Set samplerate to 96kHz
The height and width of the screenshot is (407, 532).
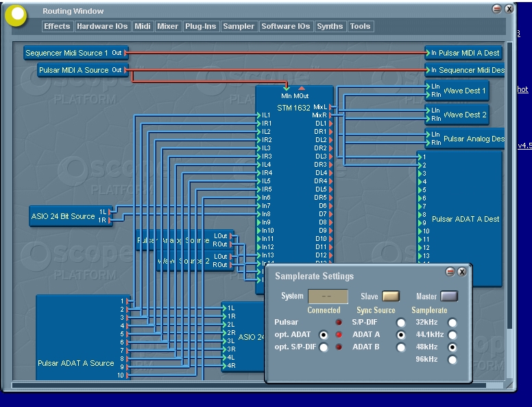[452, 360]
